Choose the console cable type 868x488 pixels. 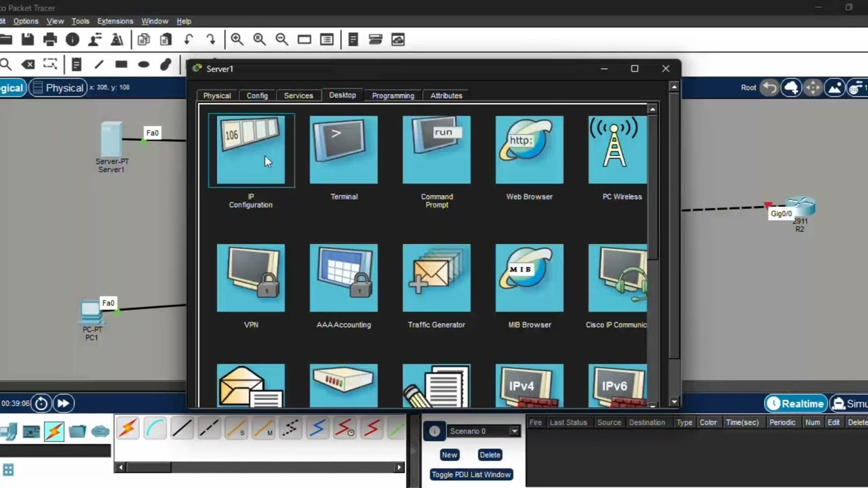[155, 428]
